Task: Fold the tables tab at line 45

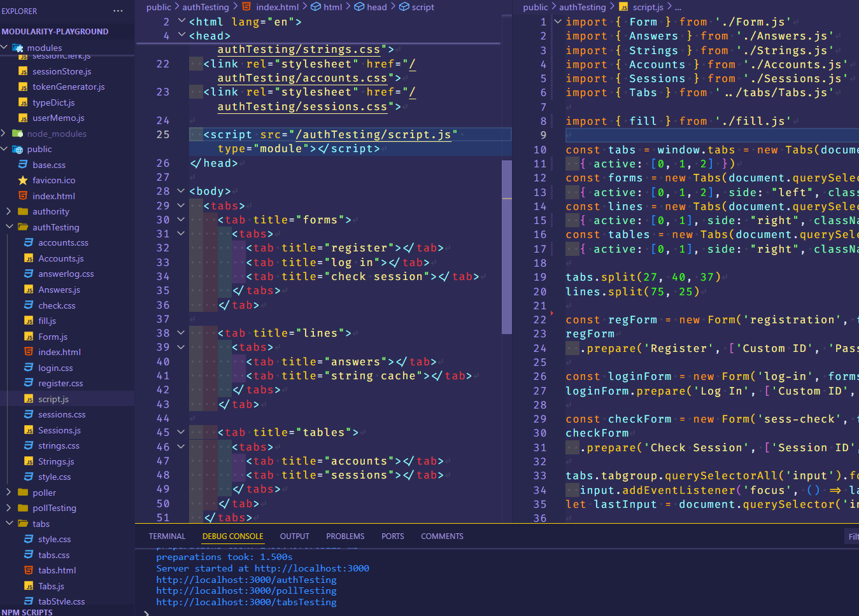Action: tap(181, 432)
